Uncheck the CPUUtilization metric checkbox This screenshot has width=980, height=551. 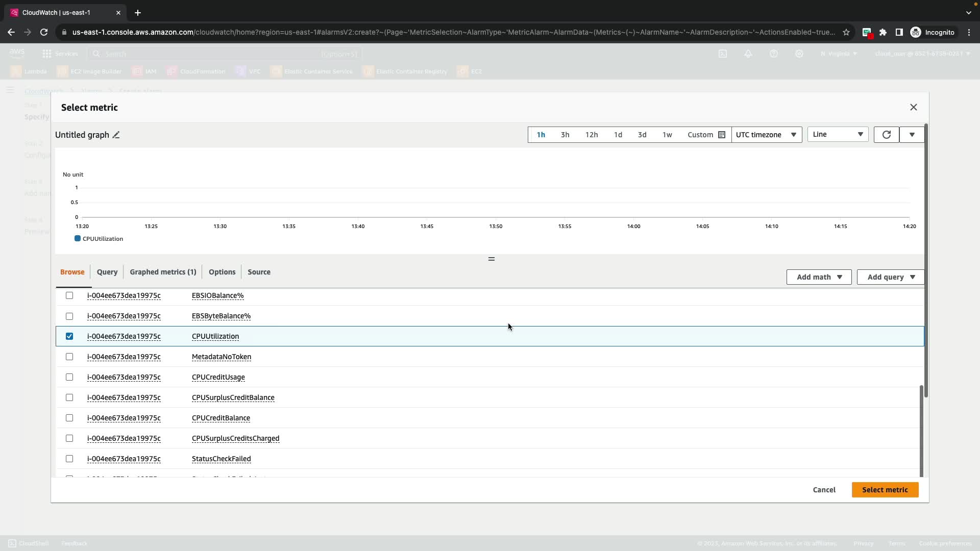tap(69, 336)
